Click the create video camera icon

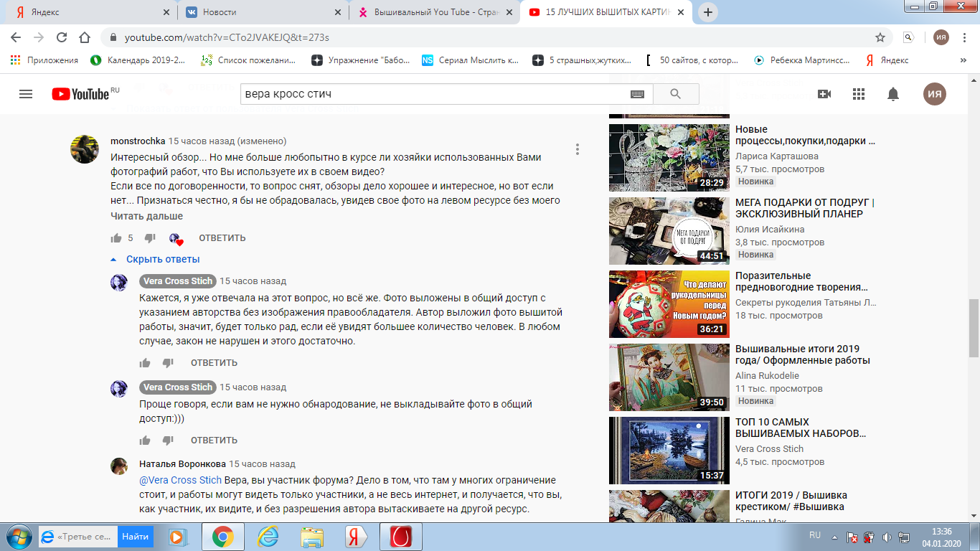824,94
